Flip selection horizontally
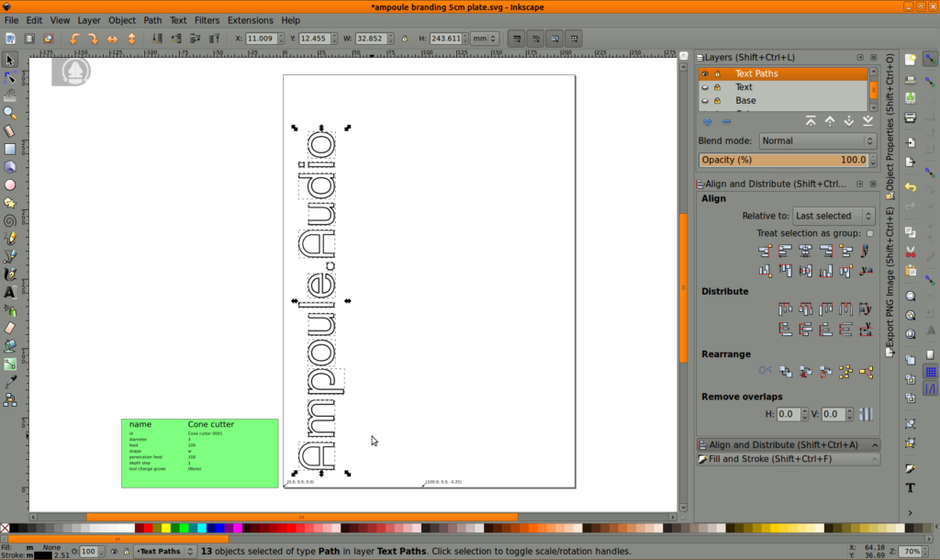The image size is (940, 560). point(112,39)
